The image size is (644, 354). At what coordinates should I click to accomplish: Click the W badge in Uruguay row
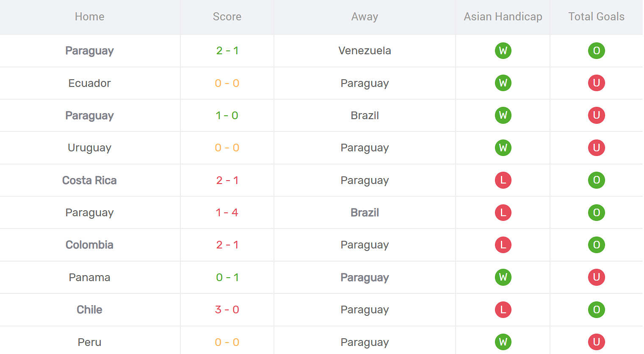503,148
